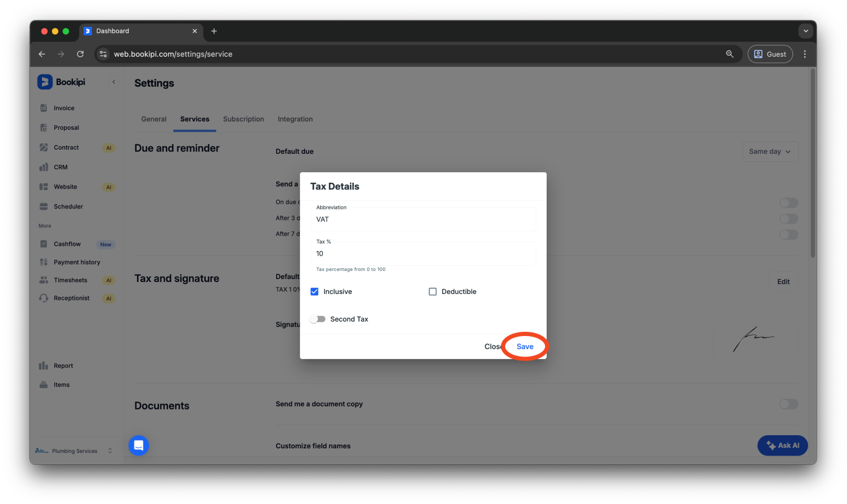This screenshot has height=504, width=847.
Task: Switch to the Subscription tab
Action: click(x=243, y=119)
